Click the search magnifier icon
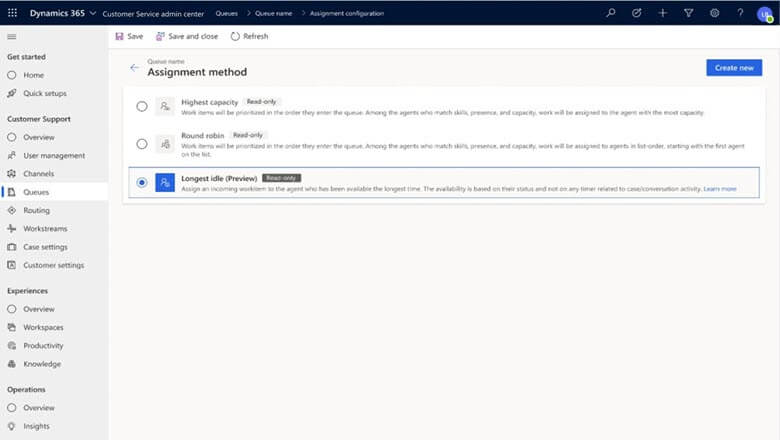The width and height of the screenshot is (780, 440). tap(611, 13)
